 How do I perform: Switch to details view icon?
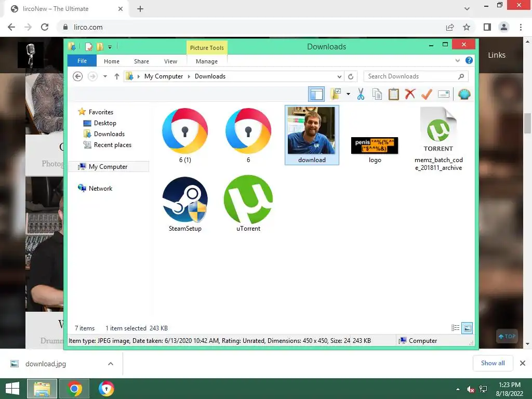click(455, 328)
